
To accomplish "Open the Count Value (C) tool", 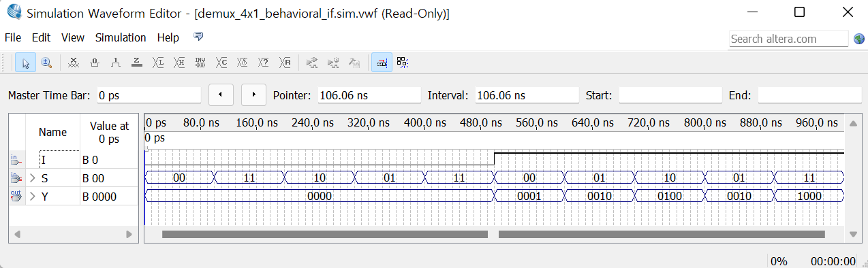I will tap(221, 63).
